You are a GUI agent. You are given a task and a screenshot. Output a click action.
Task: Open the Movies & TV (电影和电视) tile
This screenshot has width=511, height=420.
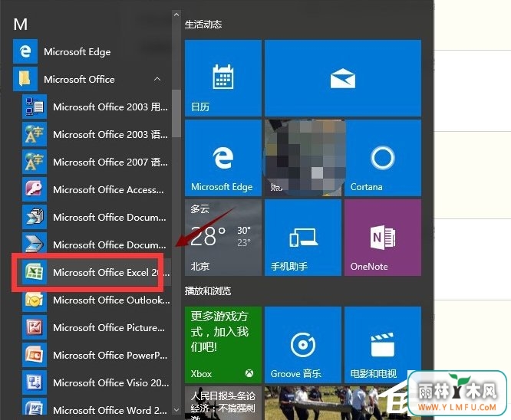pos(383,345)
